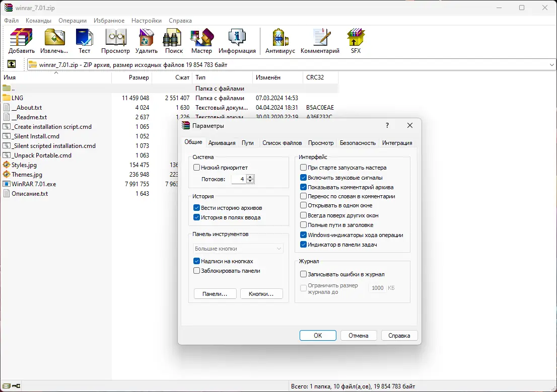557x392 pixels.
Task: Open the archive path dropdown arrow
Action: (x=551, y=64)
